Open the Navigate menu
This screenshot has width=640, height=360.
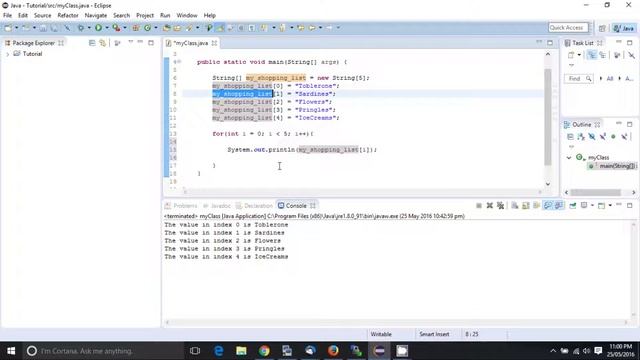point(96,15)
